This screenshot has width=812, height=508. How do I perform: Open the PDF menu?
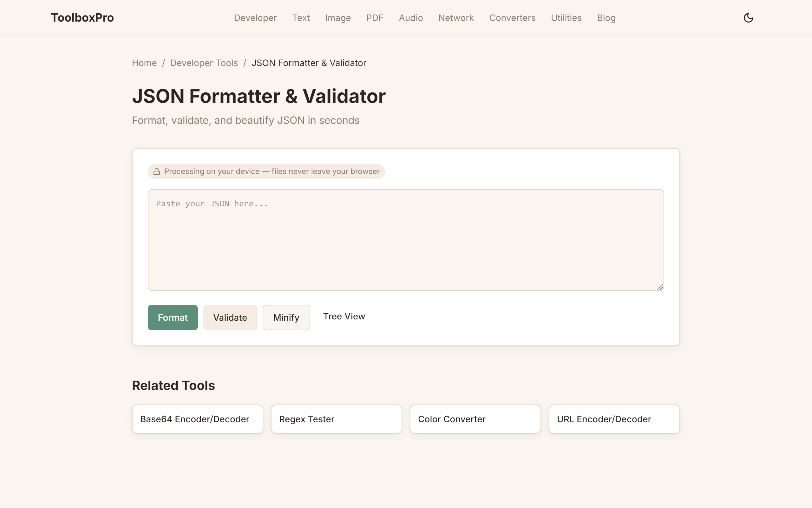coord(375,18)
